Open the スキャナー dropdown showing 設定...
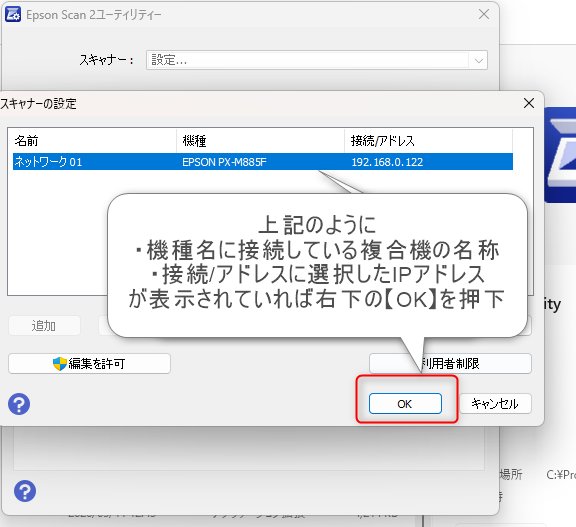Image resolution: width=576 pixels, height=527 pixels. 317,60
